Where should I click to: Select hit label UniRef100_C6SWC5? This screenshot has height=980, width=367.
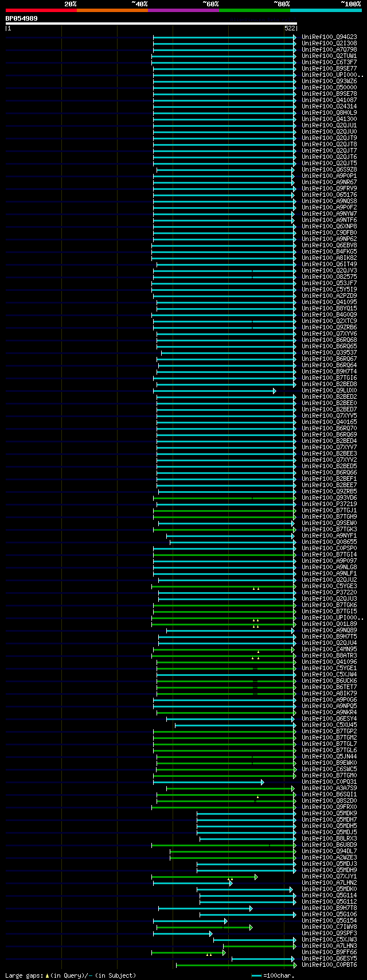pos(329,769)
